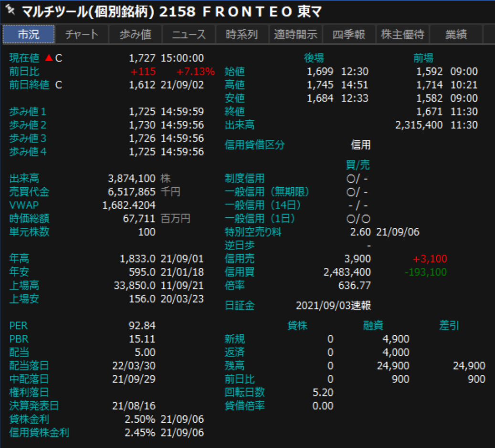The image size is (495, 448).
Task: Click the 歩み値4 label
Action: point(28,152)
